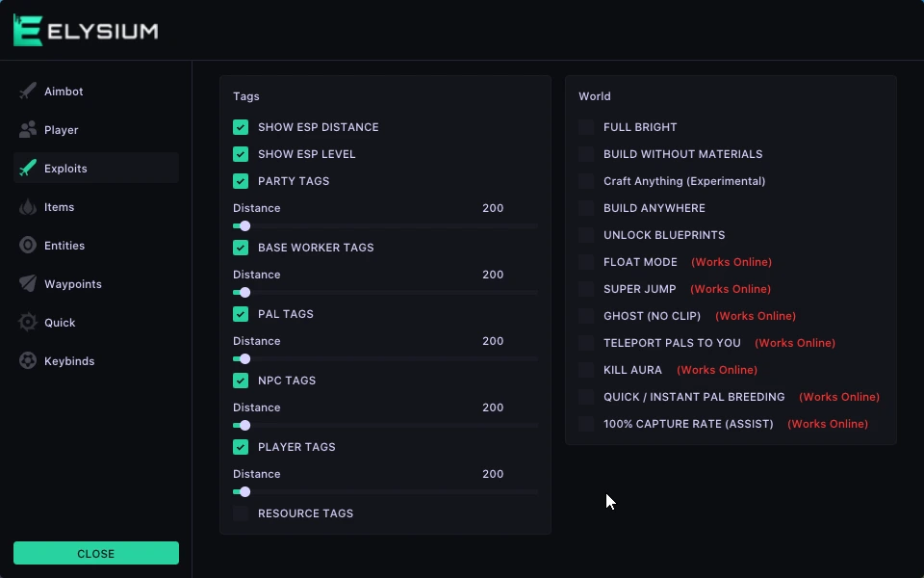This screenshot has width=924, height=578.
Task: Click Works Online note beside Super Jump
Action: pyautogui.click(x=731, y=289)
